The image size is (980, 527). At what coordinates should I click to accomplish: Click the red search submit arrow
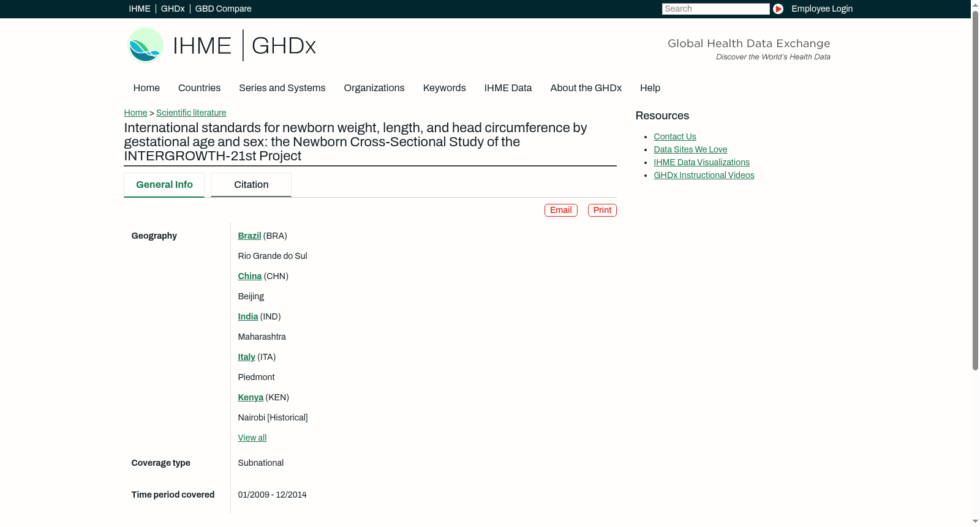(778, 9)
